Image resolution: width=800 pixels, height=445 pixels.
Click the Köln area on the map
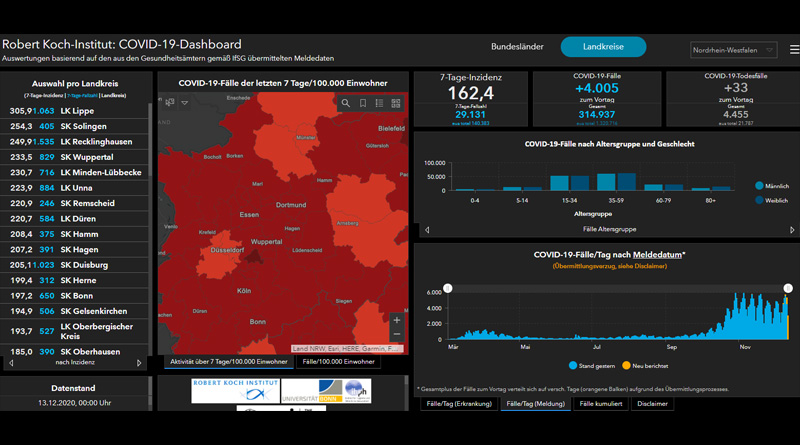tap(244, 291)
